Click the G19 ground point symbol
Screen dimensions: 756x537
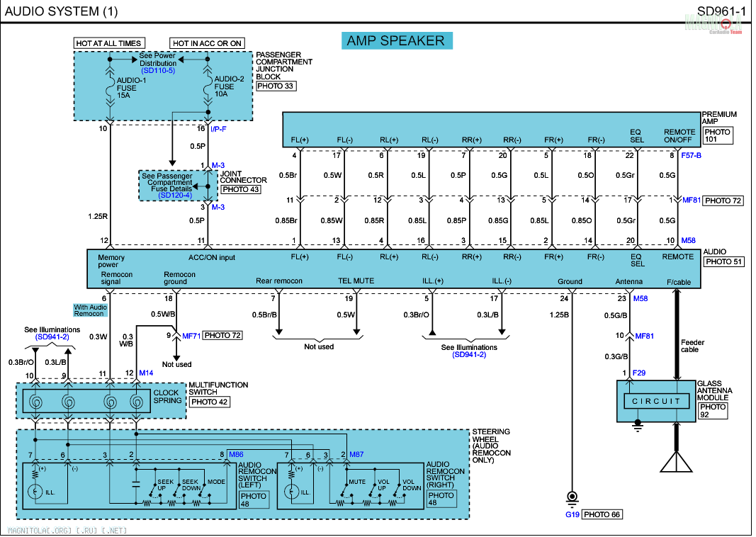pyautogui.click(x=571, y=497)
